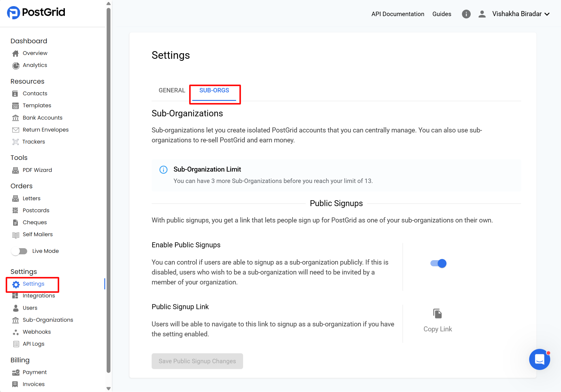The image size is (561, 392).
Task: Select the SUB-ORGS tab
Action: point(214,90)
